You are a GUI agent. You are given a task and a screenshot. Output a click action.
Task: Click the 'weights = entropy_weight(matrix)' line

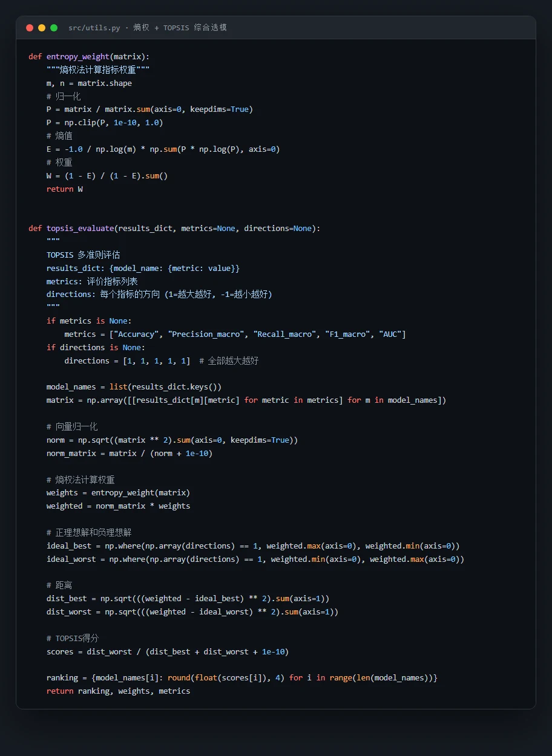click(x=118, y=493)
